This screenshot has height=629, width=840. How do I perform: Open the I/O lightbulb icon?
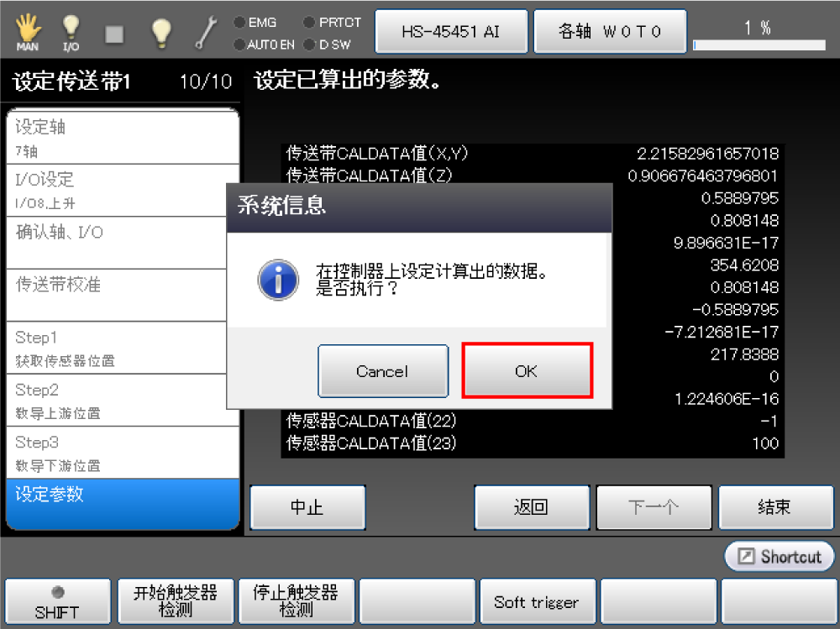71,32
